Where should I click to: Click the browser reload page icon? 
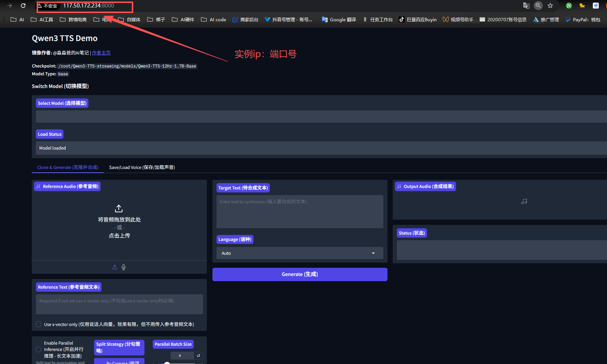(23, 6)
